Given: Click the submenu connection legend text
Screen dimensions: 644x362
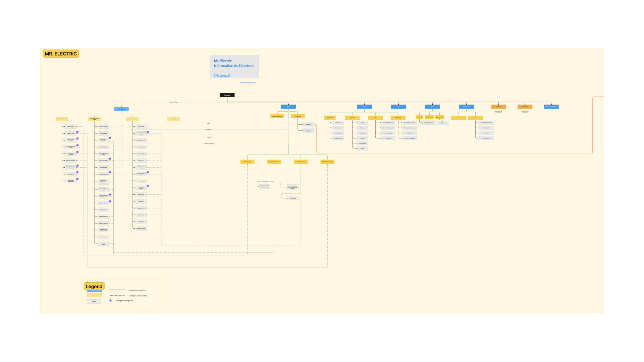Looking at the screenshot, I should coord(138,290).
